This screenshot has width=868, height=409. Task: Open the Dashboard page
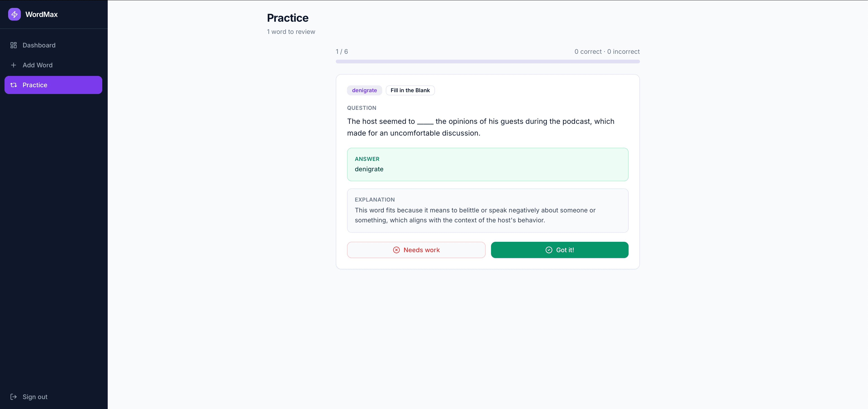tap(39, 45)
